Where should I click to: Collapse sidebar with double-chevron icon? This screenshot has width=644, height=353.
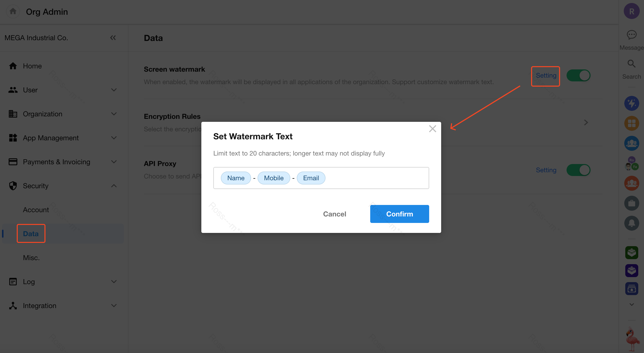coord(113,38)
